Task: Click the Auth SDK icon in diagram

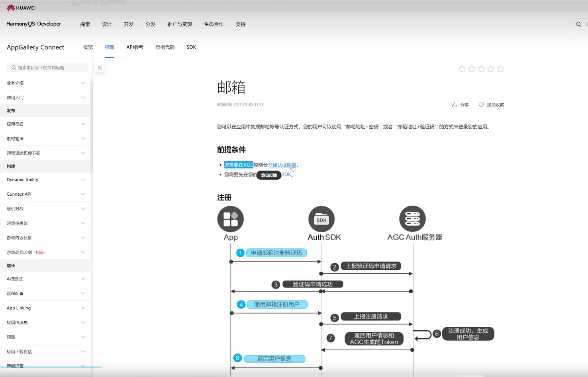Action: (321, 219)
